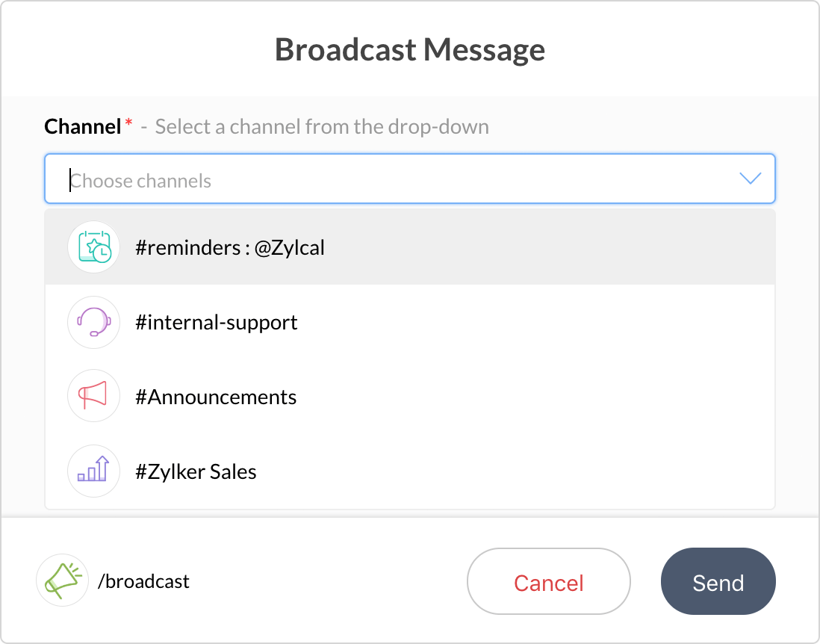
Task: Click the @Zylcal mention in the reminders row
Action: 290,248
